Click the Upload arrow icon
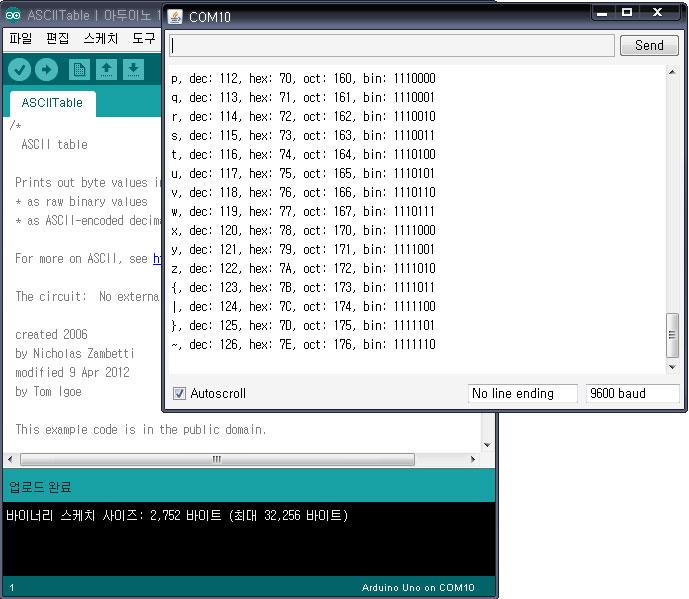Screen dimensions: 689x599 pos(46,69)
